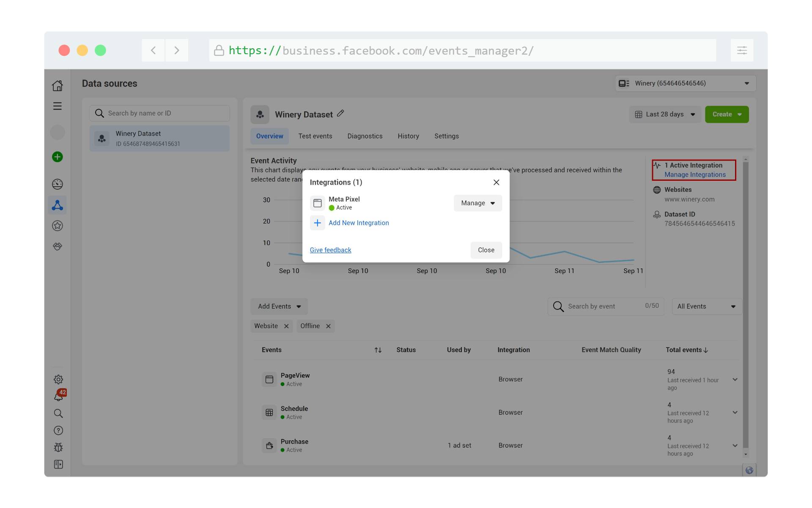
Task: Click the Meta Pixel browser icon
Action: 318,203
